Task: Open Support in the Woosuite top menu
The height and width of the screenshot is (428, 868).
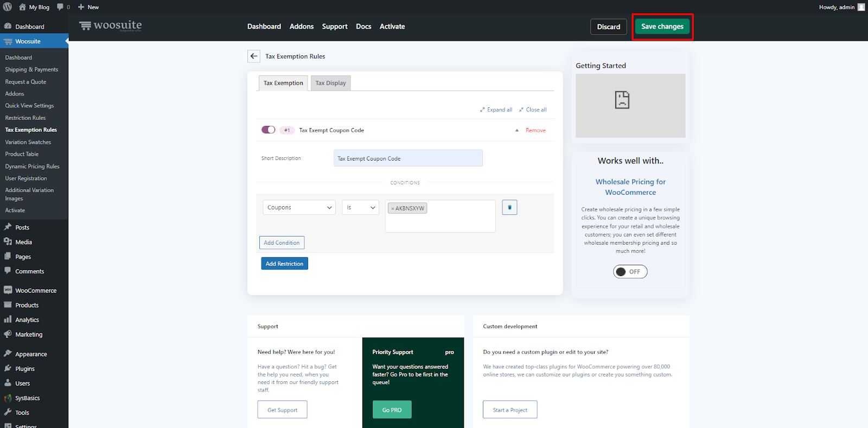Action: click(x=335, y=26)
